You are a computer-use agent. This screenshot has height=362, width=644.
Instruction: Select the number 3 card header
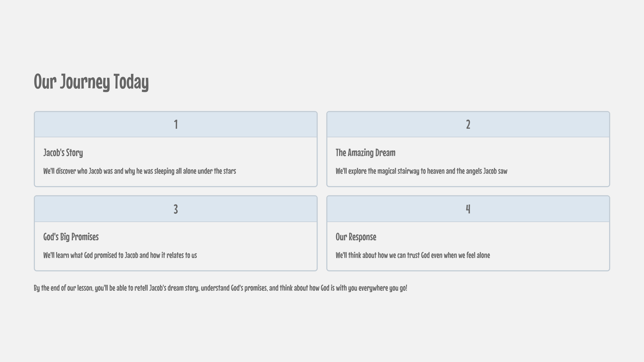coord(176,209)
